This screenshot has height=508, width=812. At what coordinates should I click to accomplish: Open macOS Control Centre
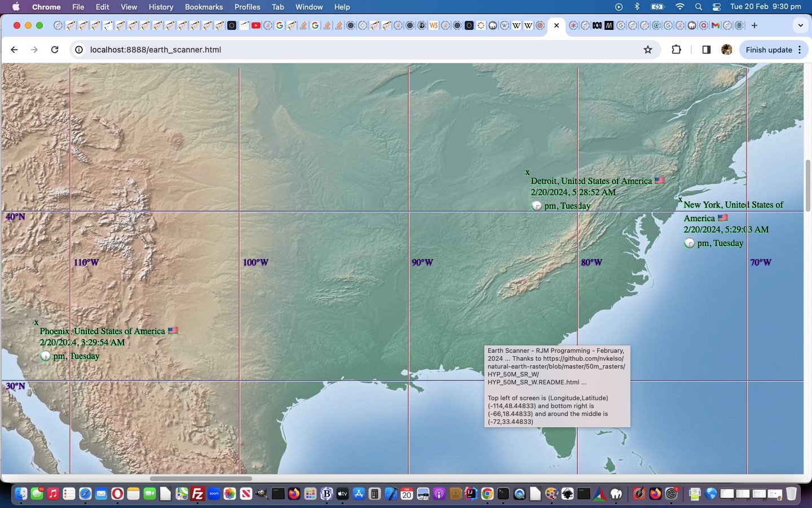point(716,7)
